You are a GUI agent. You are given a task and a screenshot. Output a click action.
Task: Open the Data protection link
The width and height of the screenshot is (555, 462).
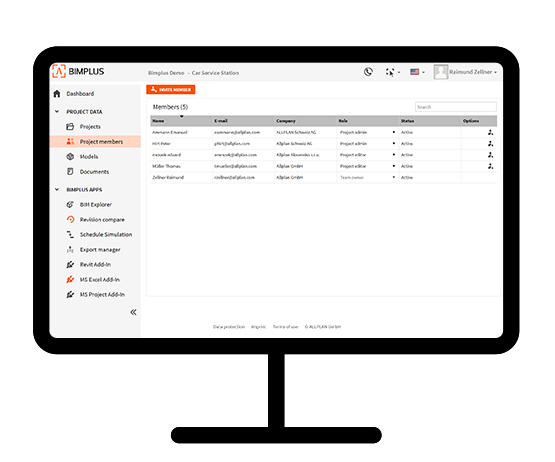(x=229, y=327)
